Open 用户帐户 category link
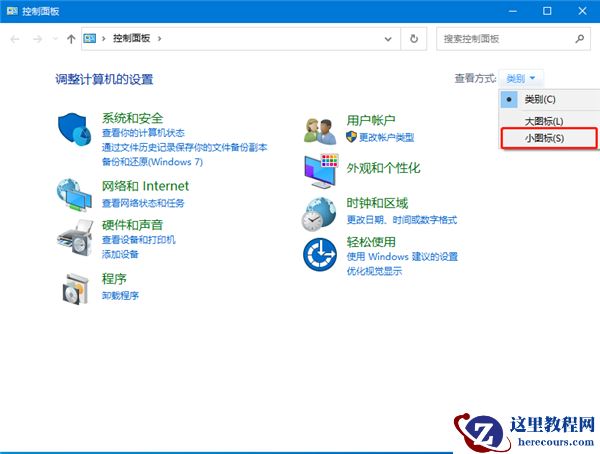The width and height of the screenshot is (600, 454). [x=371, y=120]
